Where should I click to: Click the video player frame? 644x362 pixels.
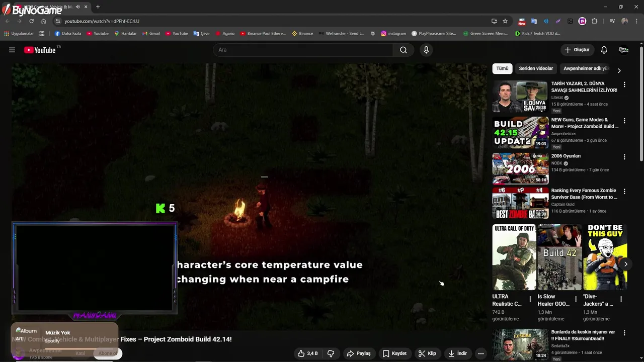click(x=249, y=196)
